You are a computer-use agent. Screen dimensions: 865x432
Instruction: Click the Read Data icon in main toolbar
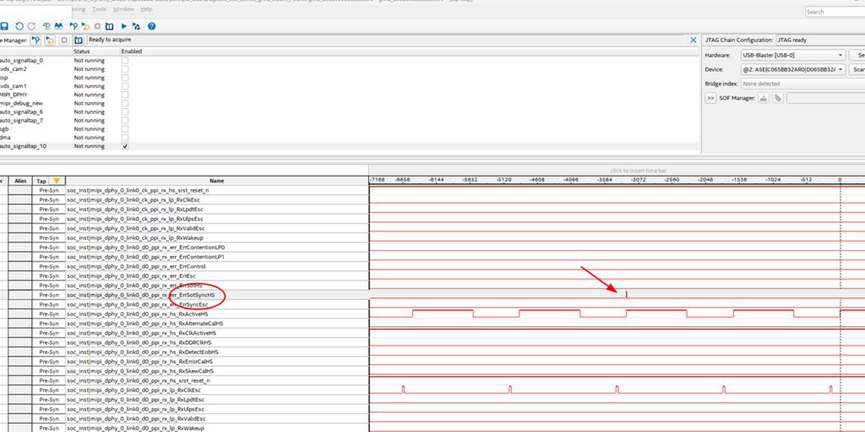109,26
